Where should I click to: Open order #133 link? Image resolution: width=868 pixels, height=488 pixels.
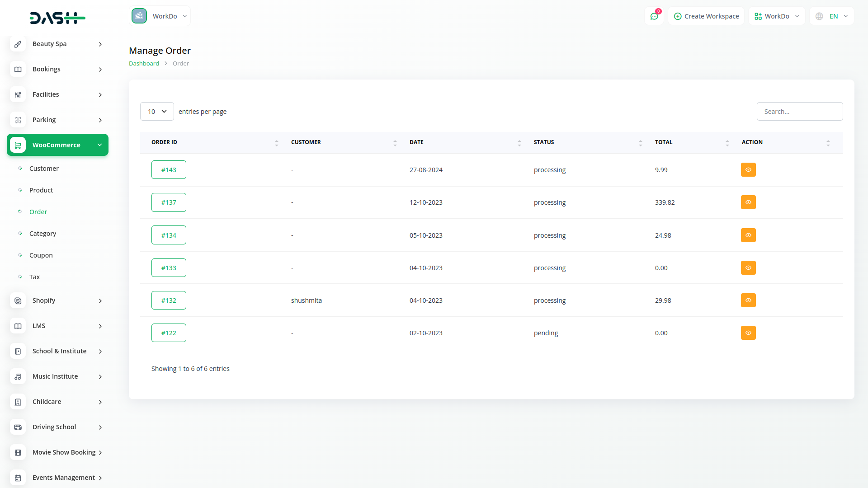pyautogui.click(x=169, y=267)
